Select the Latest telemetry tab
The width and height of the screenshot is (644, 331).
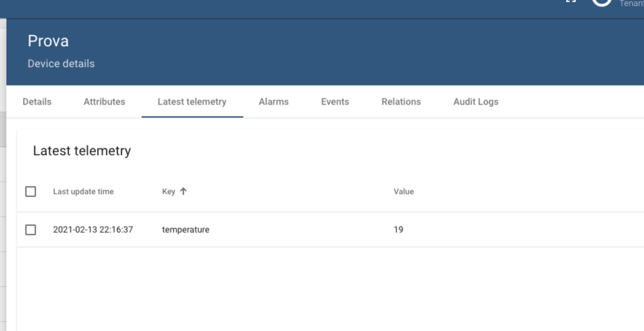[192, 101]
